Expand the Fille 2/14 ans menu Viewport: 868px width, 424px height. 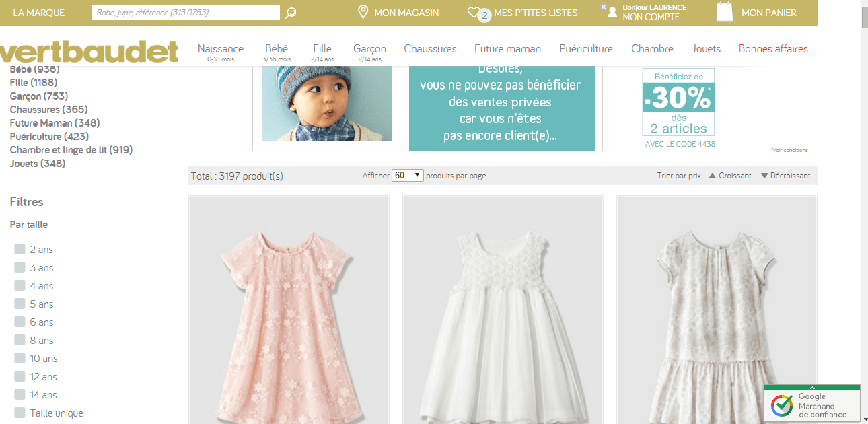pos(322,51)
